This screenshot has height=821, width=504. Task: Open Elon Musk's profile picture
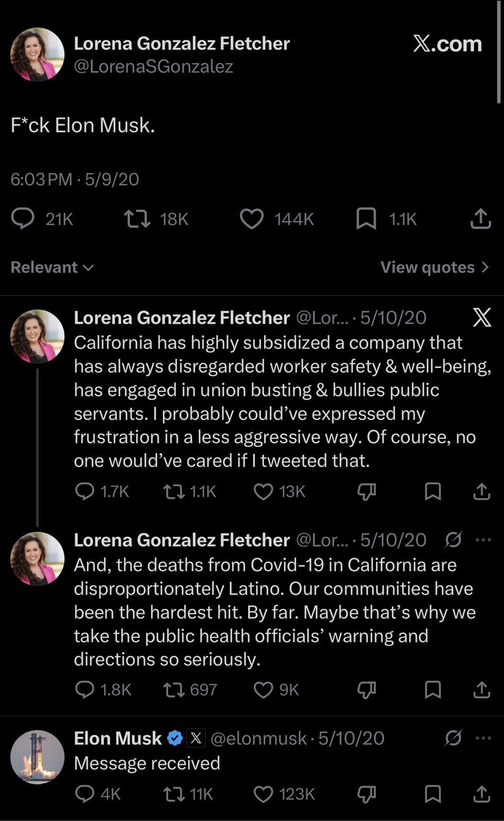38,756
